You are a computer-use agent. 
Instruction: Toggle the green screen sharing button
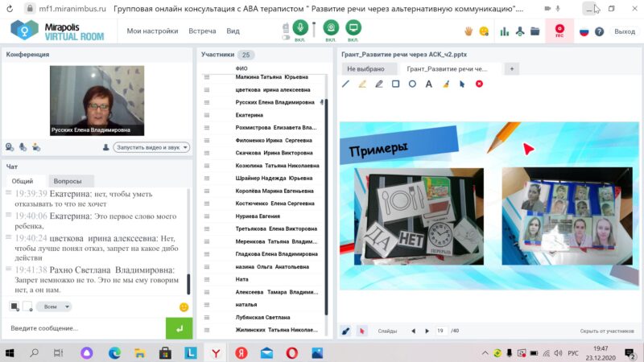tap(353, 27)
